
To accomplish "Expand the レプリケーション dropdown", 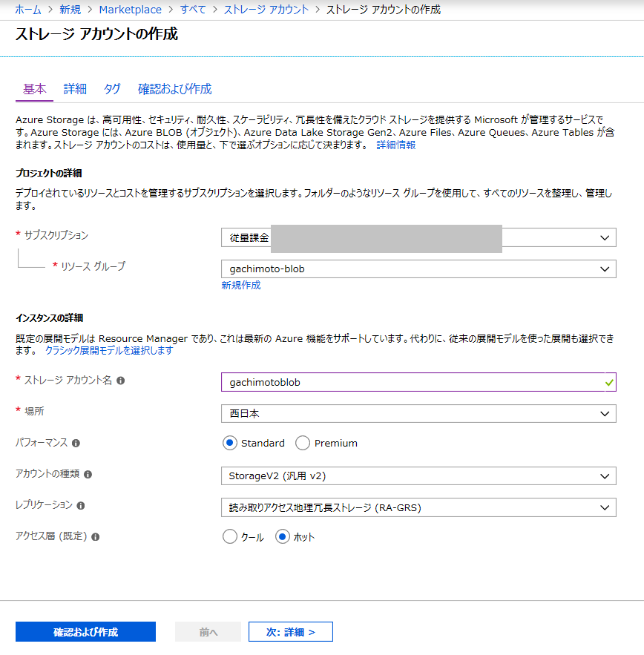I will pos(607,507).
